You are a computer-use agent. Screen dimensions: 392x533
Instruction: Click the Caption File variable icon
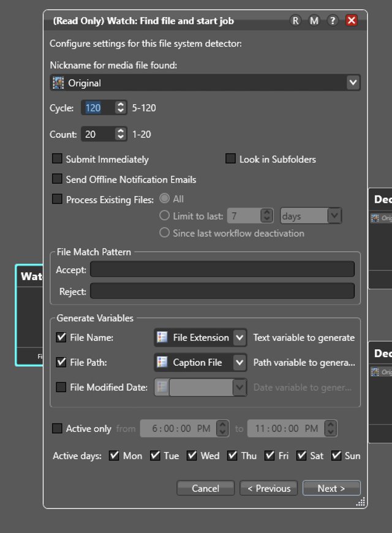tap(162, 362)
